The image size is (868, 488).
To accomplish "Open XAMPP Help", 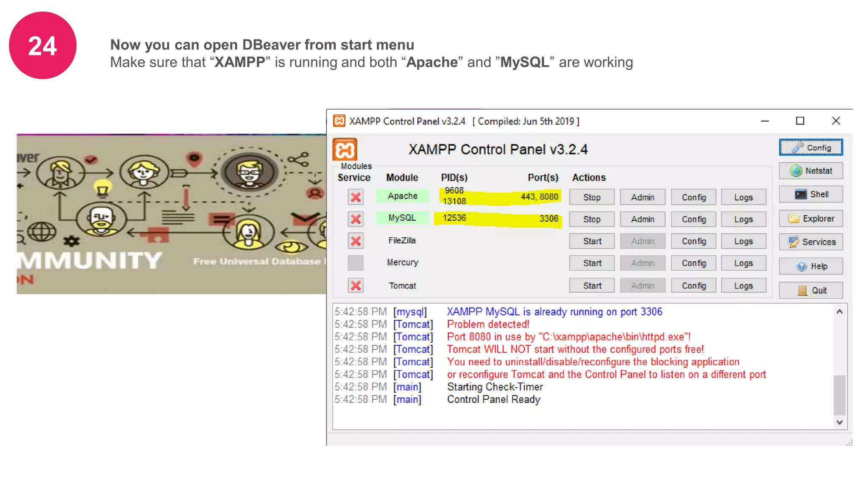I will coord(810,266).
